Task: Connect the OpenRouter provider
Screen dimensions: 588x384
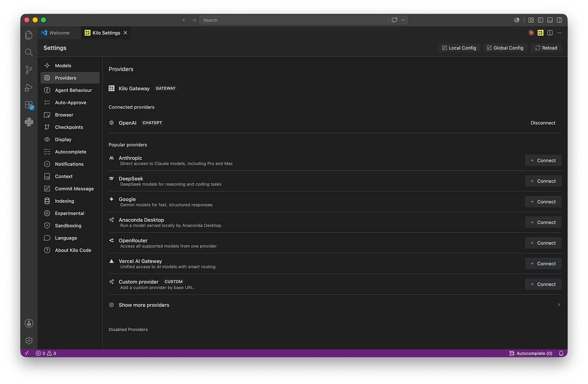Action: point(543,243)
